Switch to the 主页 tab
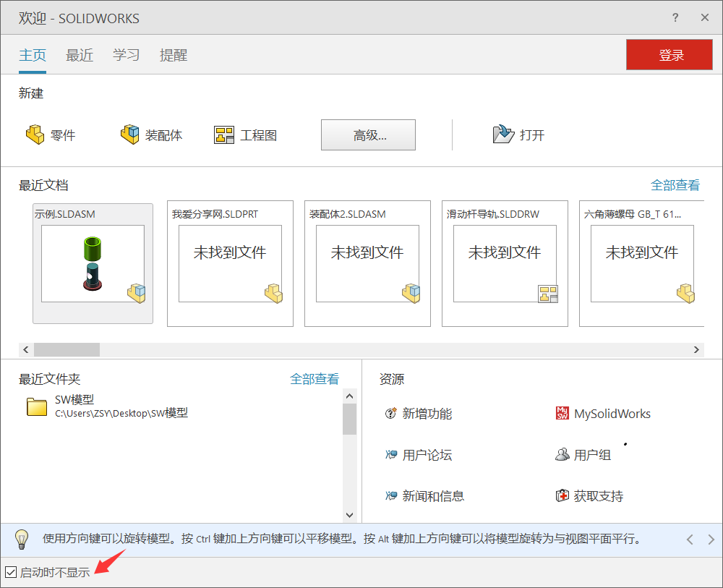The width and height of the screenshot is (723, 588). click(33, 56)
